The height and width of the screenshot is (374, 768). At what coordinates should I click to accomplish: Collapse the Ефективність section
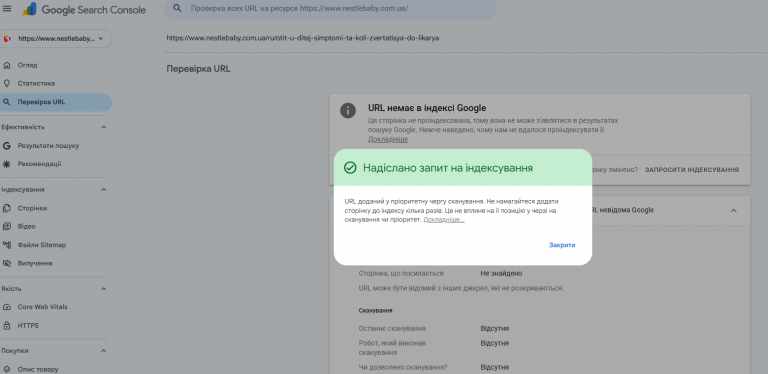pyautogui.click(x=103, y=127)
